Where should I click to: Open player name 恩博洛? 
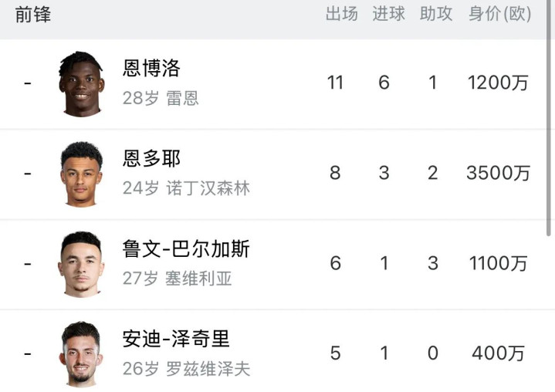click(x=151, y=69)
